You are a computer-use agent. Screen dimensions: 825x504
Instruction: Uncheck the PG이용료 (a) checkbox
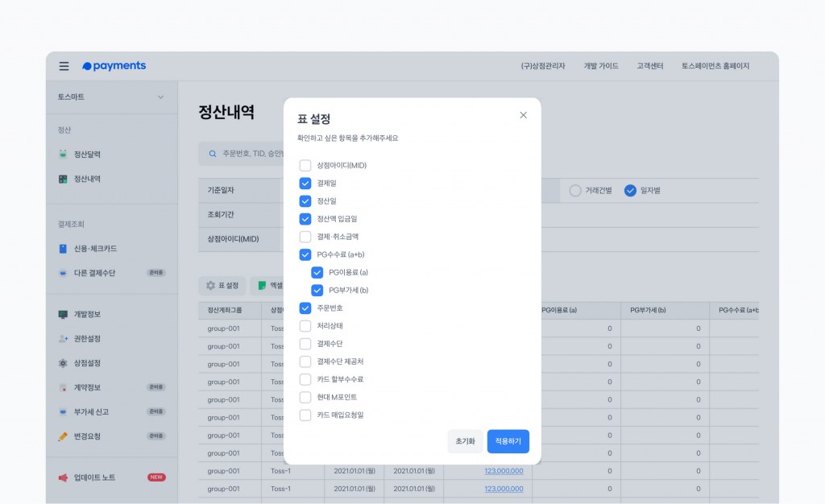pyautogui.click(x=317, y=273)
